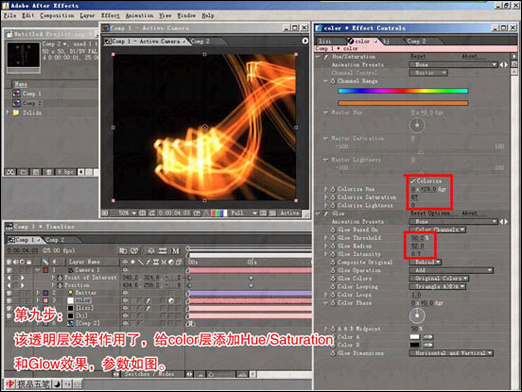
Task: Expand the Solids folder in Project panel
Action: coord(8,113)
